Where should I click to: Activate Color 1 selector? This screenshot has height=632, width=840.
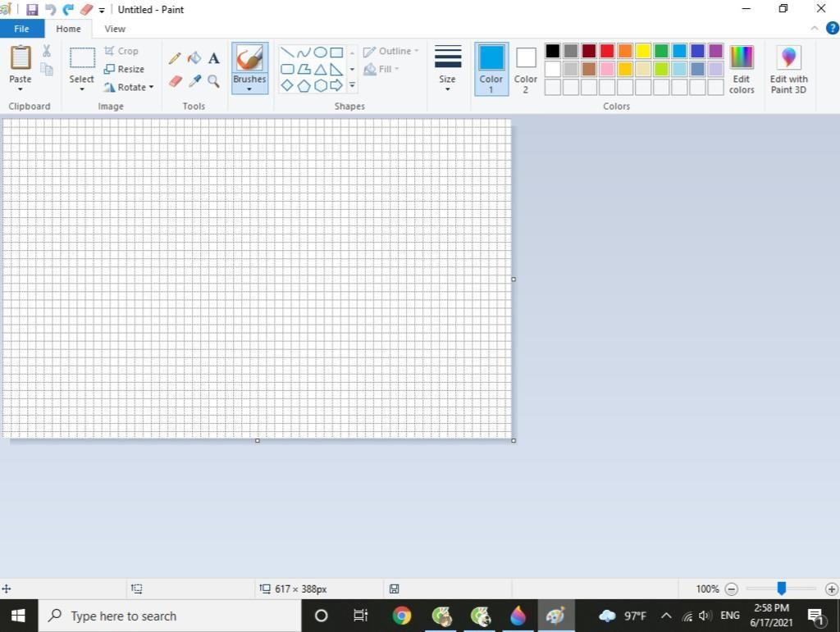[x=491, y=69]
